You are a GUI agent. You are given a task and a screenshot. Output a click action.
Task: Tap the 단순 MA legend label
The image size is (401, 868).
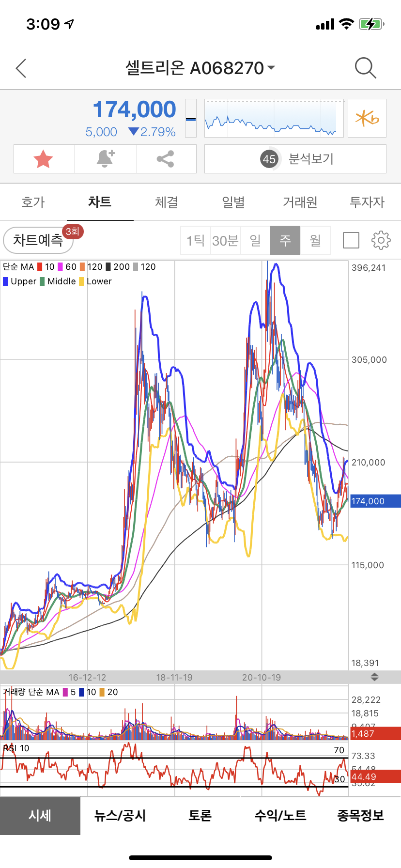pyautogui.click(x=18, y=267)
